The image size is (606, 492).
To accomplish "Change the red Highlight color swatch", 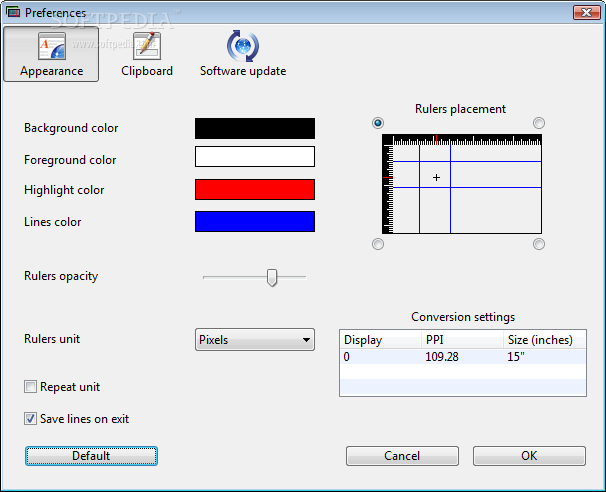I will point(254,190).
